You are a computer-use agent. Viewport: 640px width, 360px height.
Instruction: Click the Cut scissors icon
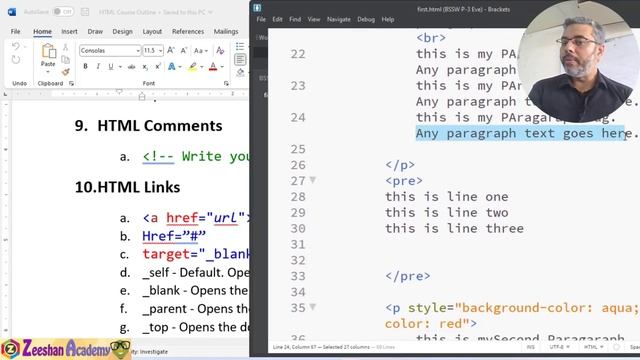coord(65,48)
